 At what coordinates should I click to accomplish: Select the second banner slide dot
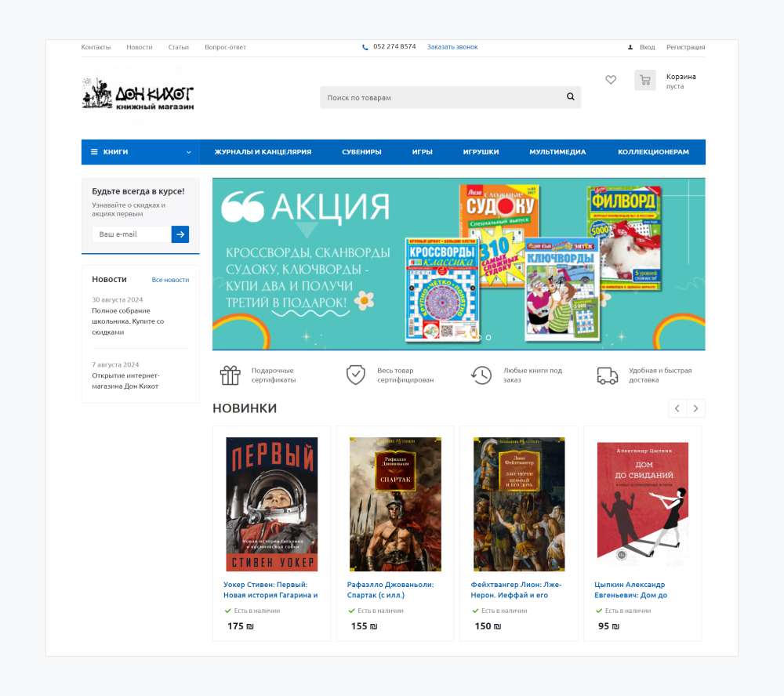(x=488, y=338)
